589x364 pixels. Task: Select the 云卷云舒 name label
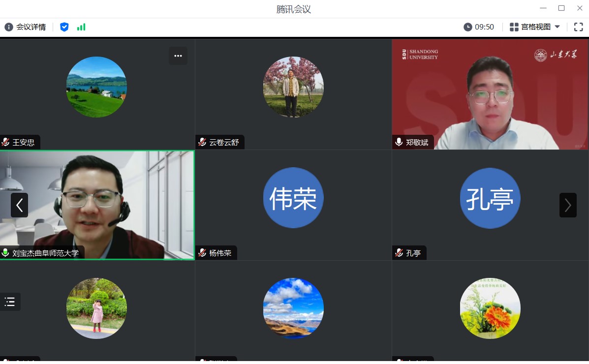tap(224, 142)
